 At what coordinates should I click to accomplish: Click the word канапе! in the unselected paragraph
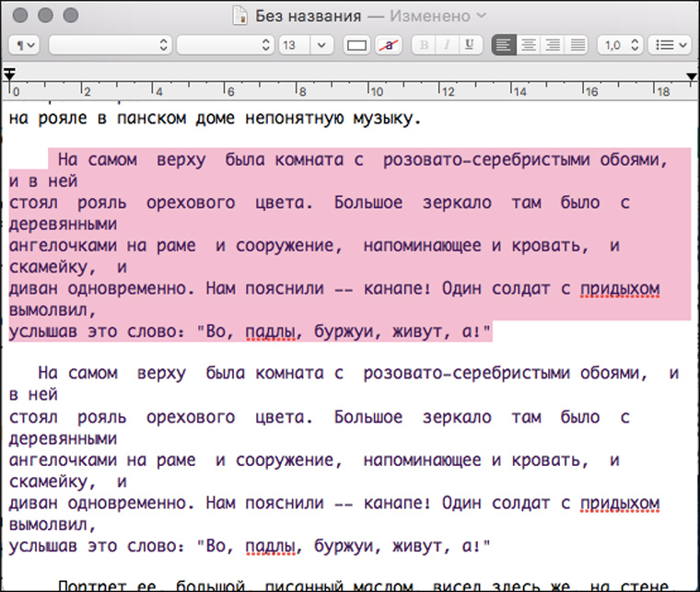click(397, 503)
